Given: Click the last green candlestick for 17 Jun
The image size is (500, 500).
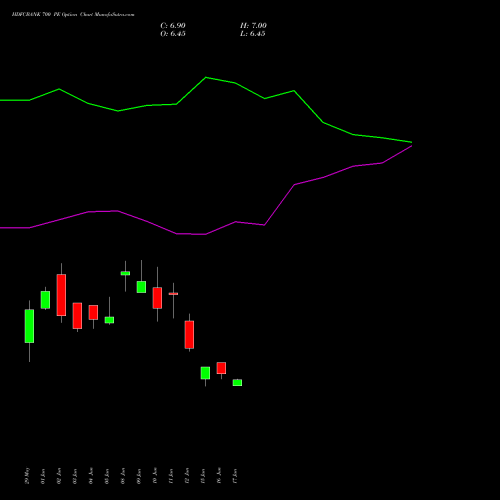Looking at the screenshot, I should [237, 382].
